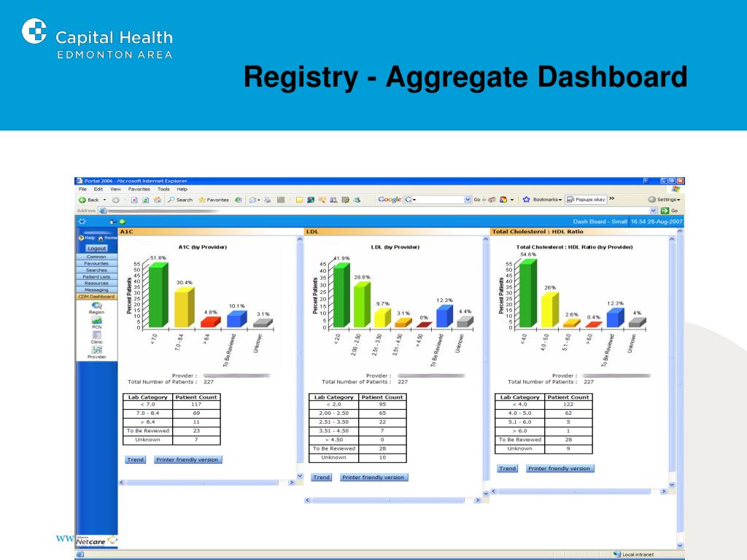Select the CDM Dashboard sidebar section
Image resolution: width=747 pixels, height=560 pixels.
pyautogui.click(x=97, y=297)
